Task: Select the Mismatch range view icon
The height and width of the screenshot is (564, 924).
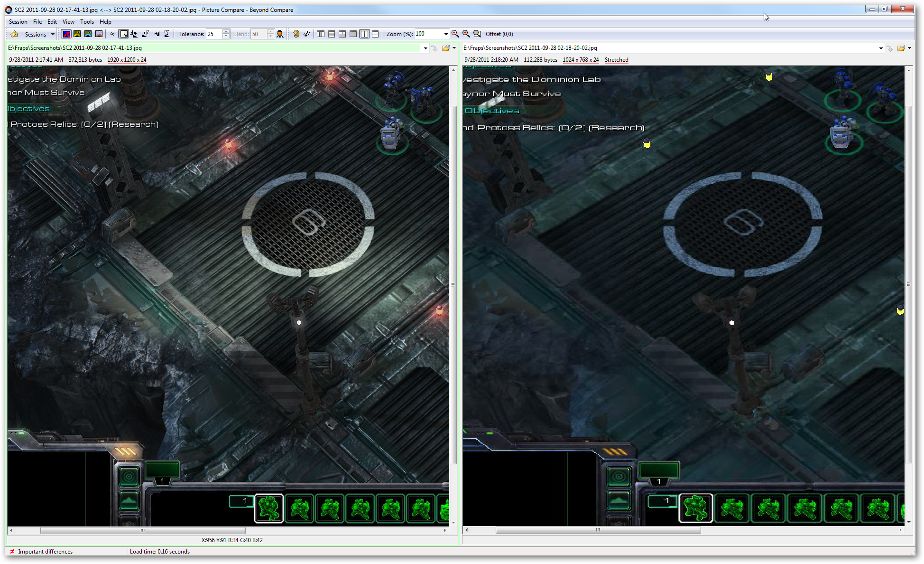Action: 77,34
